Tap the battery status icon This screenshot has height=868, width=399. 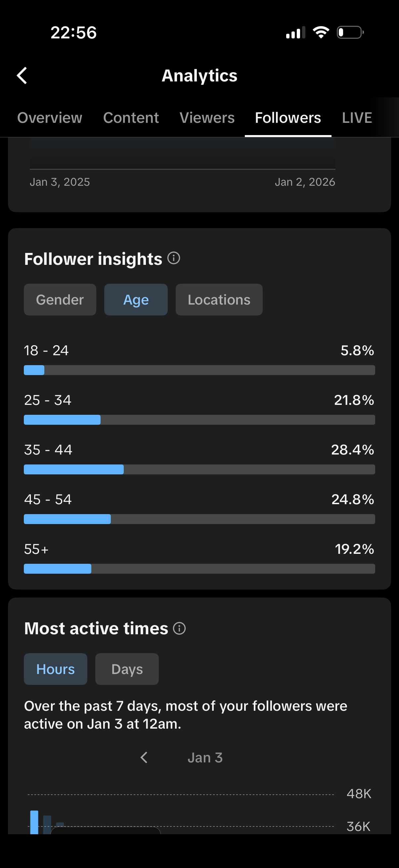350,32
